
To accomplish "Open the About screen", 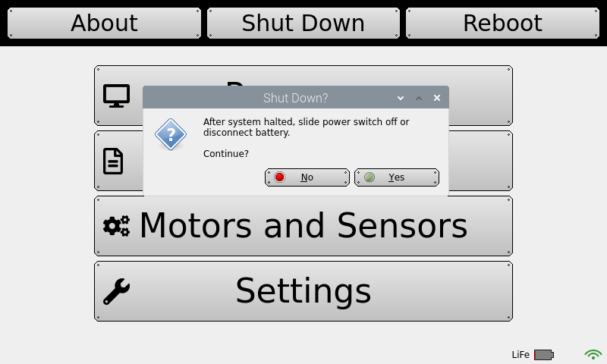I will click(104, 24).
